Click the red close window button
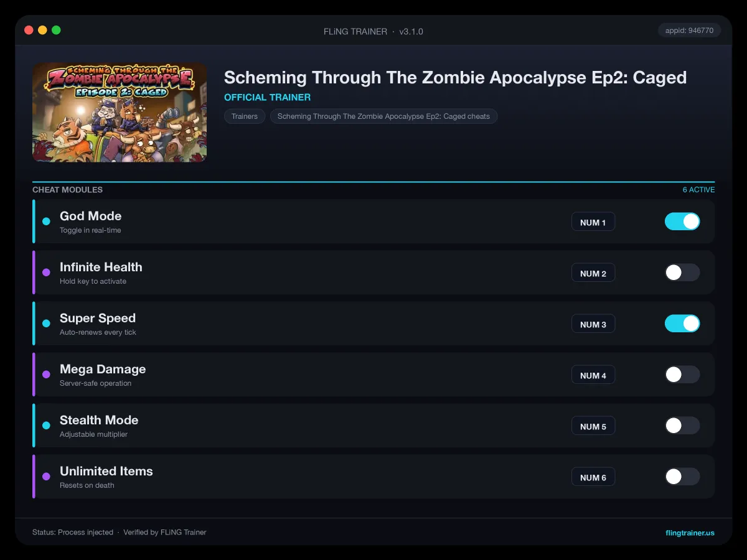 tap(29, 30)
